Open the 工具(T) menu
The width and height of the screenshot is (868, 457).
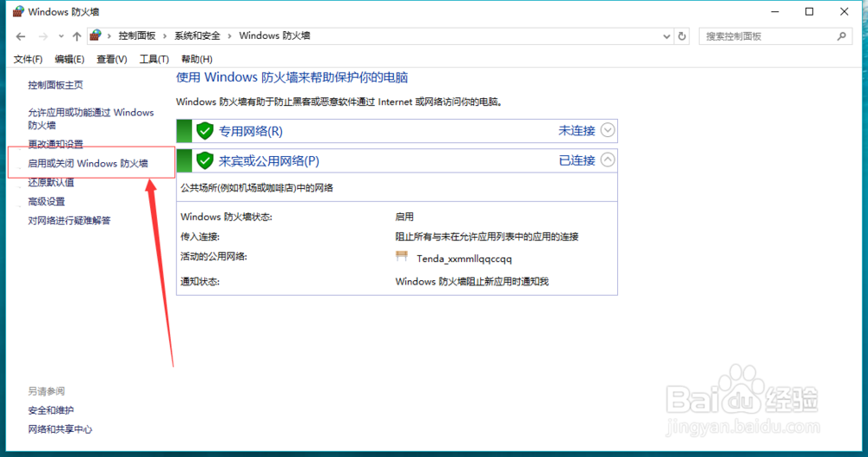click(x=154, y=59)
